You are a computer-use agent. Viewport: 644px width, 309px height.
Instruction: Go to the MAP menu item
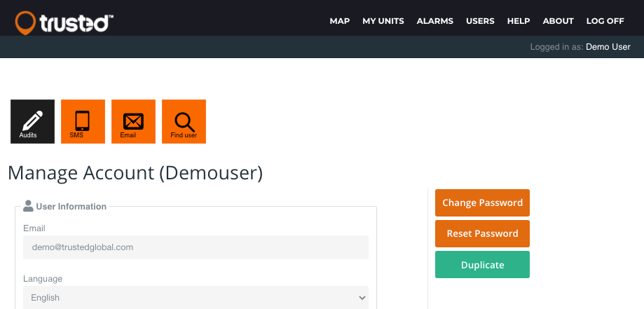click(x=339, y=21)
